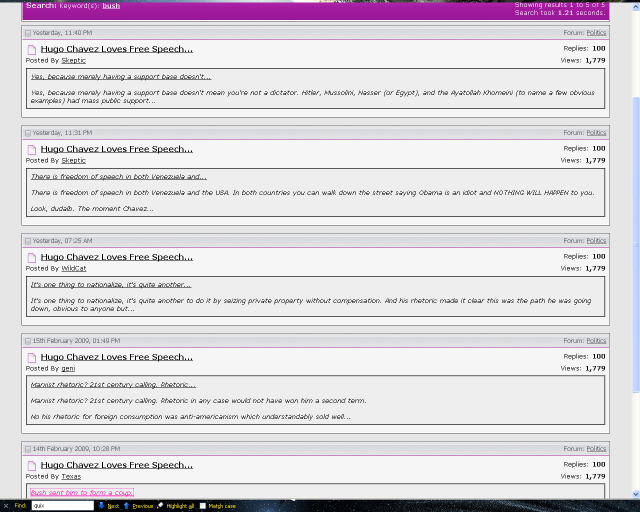Click the Find text input field
Screen dimensions: 640x512
tap(62, 505)
